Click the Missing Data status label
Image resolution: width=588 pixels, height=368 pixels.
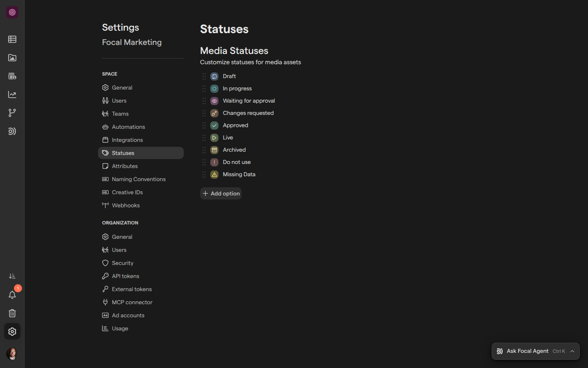pyautogui.click(x=239, y=175)
